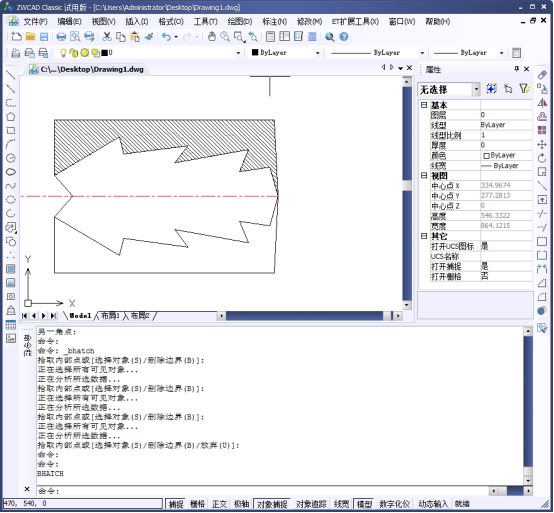554x513 pixels.
Task: Open the ByLayer color control
Action: click(x=285, y=53)
